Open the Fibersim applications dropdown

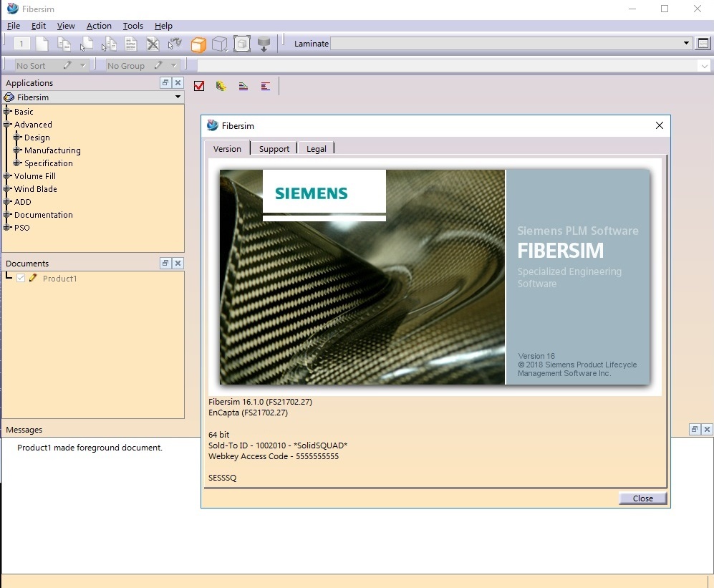[178, 97]
